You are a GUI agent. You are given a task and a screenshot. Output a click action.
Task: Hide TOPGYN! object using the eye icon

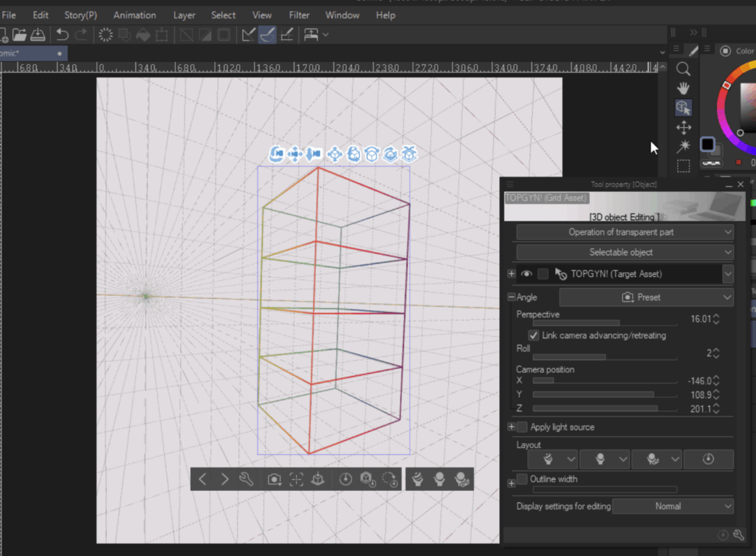(526, 274)
